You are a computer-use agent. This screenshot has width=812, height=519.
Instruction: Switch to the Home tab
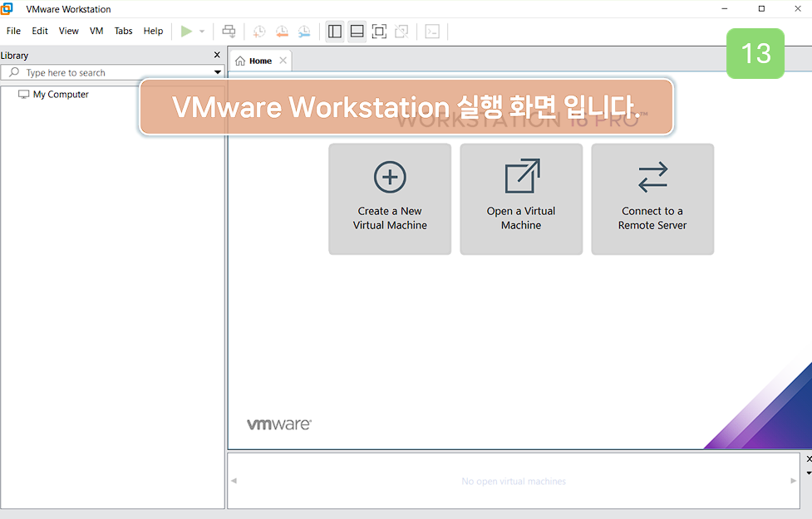click(x=260, y=60)
